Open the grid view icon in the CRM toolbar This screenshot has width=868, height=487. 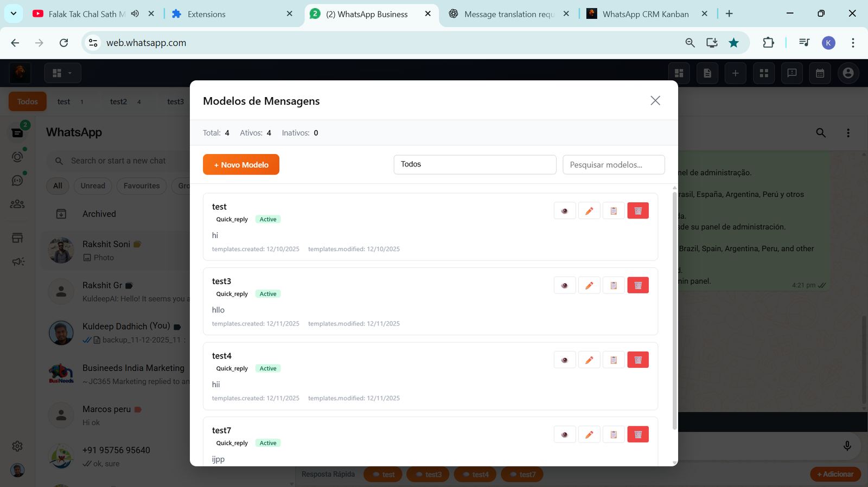pyautogui.click(x=764, y=73)
